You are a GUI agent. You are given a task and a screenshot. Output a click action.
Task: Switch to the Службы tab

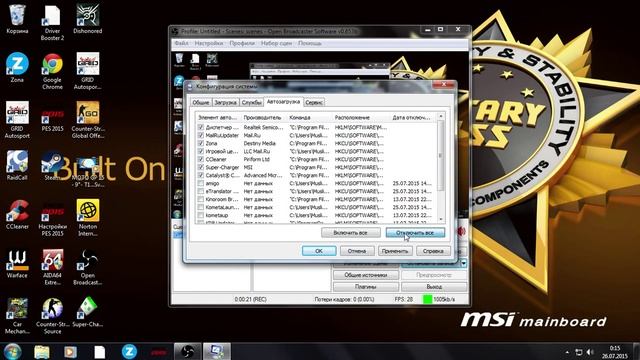click(251, 102)
